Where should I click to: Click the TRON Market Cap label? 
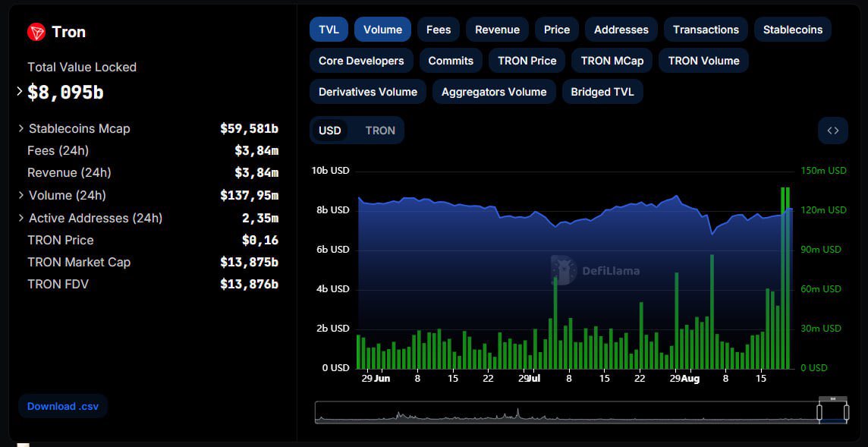(x=79, y=262)
